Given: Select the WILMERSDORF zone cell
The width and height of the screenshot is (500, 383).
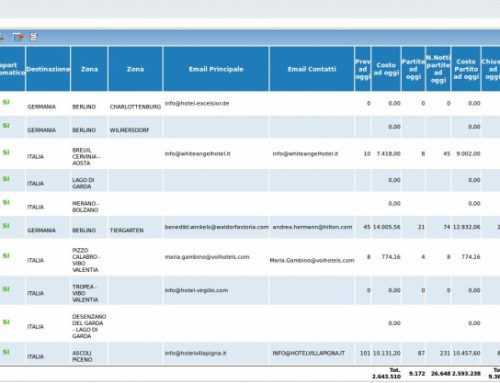Looking at the screenshot, I should [129, 130].
